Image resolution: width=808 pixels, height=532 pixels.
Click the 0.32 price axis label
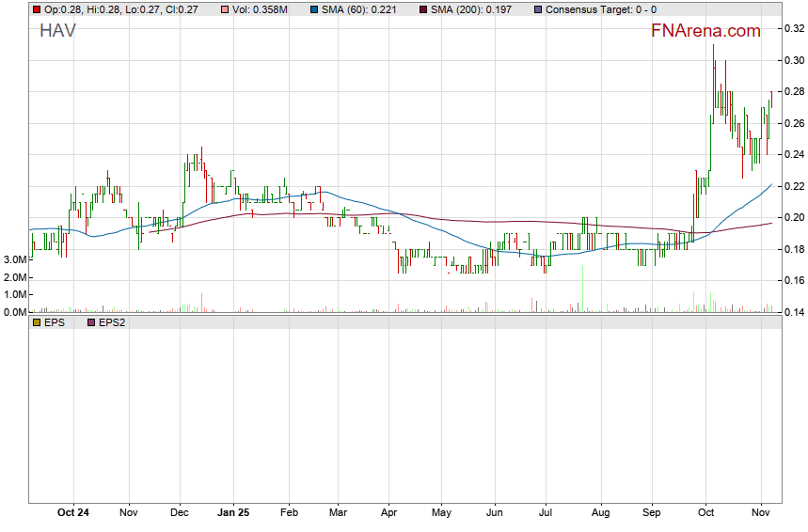793,29
